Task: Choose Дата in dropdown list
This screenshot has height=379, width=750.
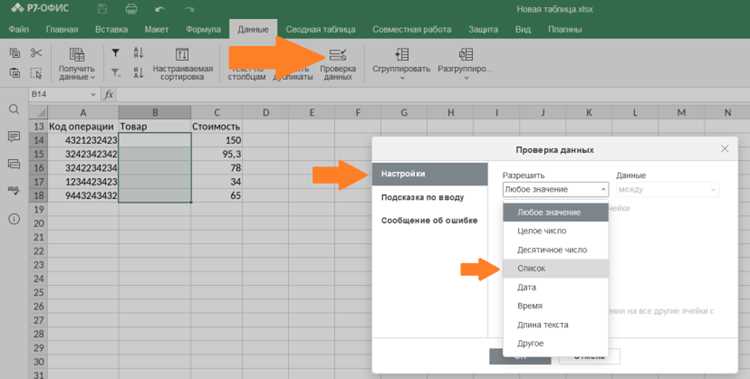Action: 555,287
